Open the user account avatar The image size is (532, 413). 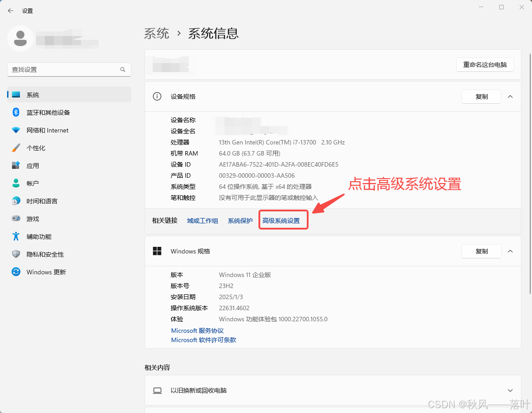pyautogui.click(x=20, y=39)
